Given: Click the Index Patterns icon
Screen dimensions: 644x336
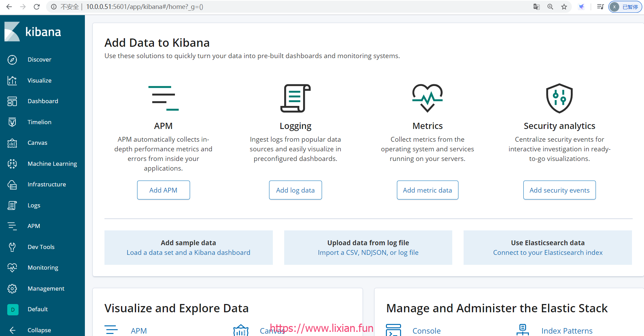Looking at the screenshot, I should [x=523, y=330].
